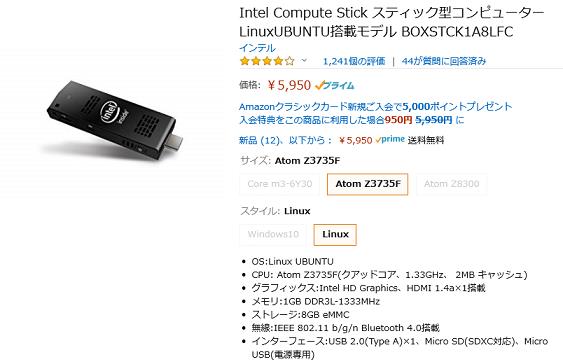The height and width of the screenshot is (364, 563).
Task: Open the Amazonクラシックカード 5,000ポイント offer link
Action: click(376, 106)
